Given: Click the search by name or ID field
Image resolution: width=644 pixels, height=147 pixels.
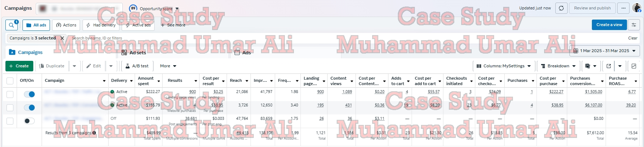Looking at the screenshot, I should pyautogui.click(x=145, y=38).
